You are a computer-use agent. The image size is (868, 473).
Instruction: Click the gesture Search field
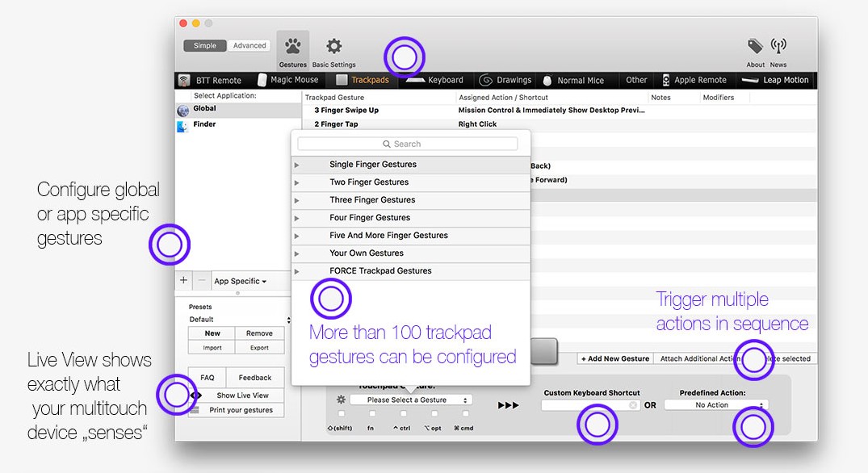[x=408, y=144]
